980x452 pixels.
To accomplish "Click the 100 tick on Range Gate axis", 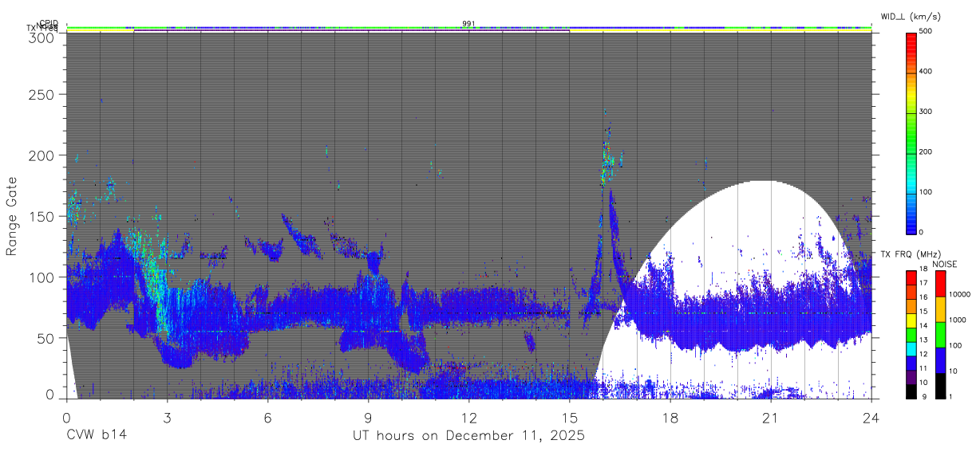I will 42,277.
